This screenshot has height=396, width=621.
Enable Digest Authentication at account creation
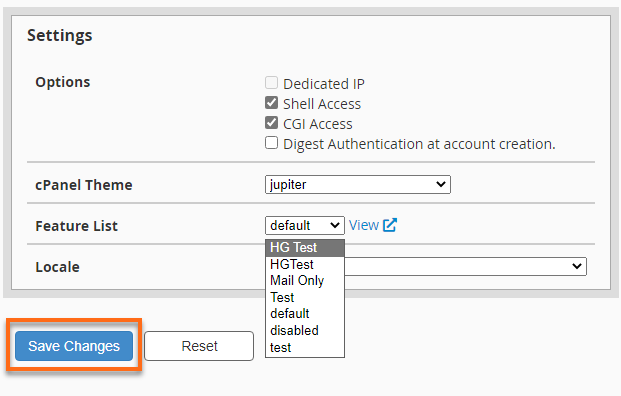(x=271, y=143)
